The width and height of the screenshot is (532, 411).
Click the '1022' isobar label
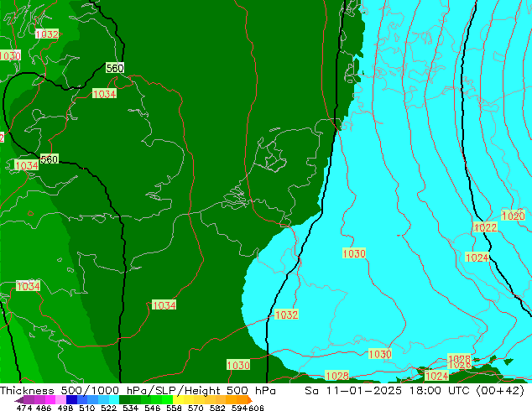(485, 227)
